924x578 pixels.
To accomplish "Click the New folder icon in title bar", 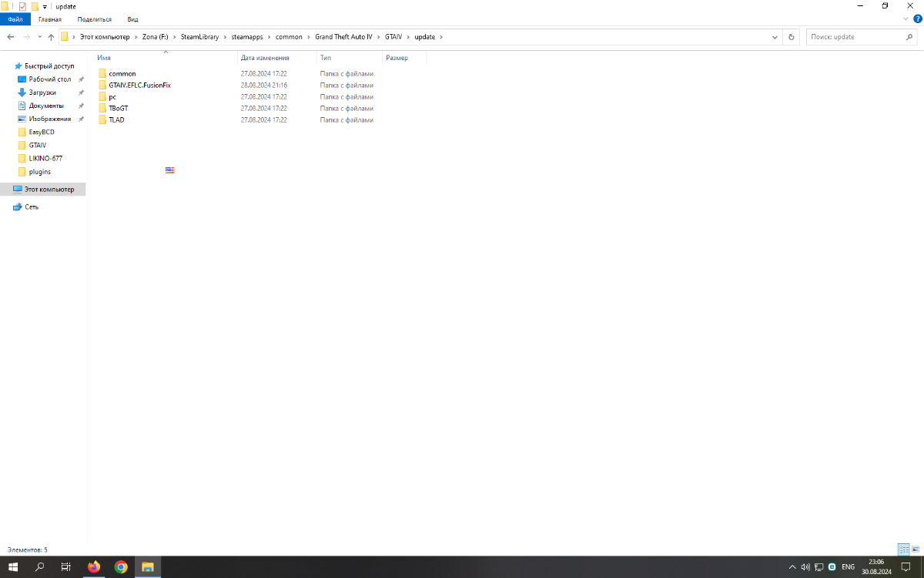I will click(35, 6).
